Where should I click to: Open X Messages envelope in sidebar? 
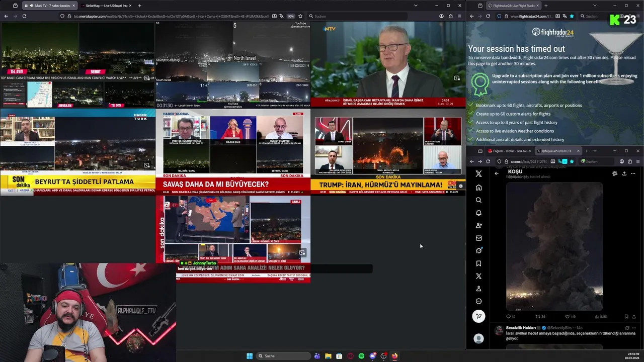478,238
